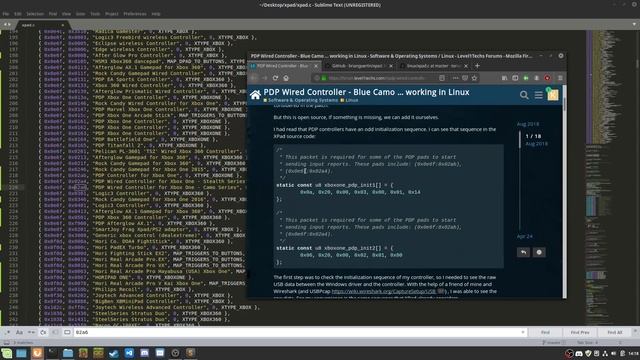Open forum search magnifier icon
Image resolution: width=640 pixels, height=360 pixels.
click(524, 95)
